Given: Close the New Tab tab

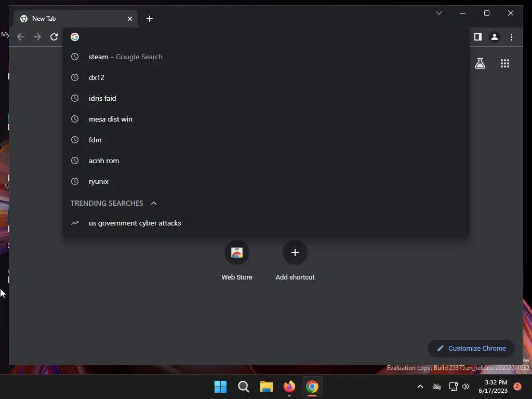Looking at the screenshot, I should pos(129,19).
